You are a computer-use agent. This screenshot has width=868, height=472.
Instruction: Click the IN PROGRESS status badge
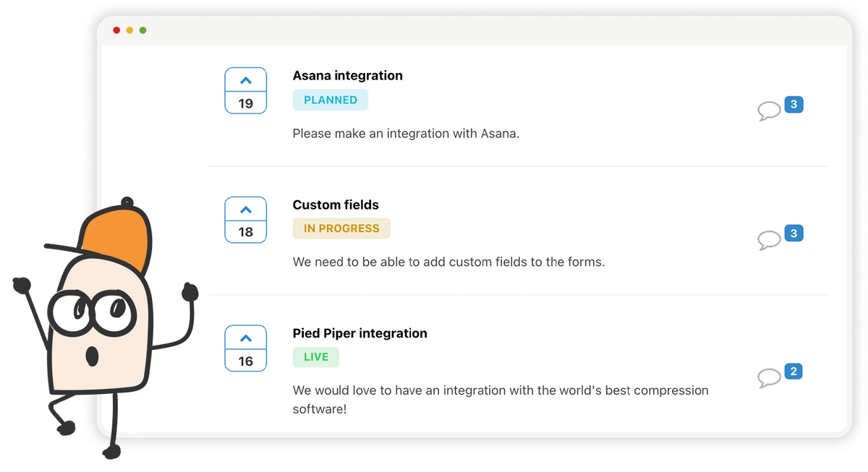[341, 228]
